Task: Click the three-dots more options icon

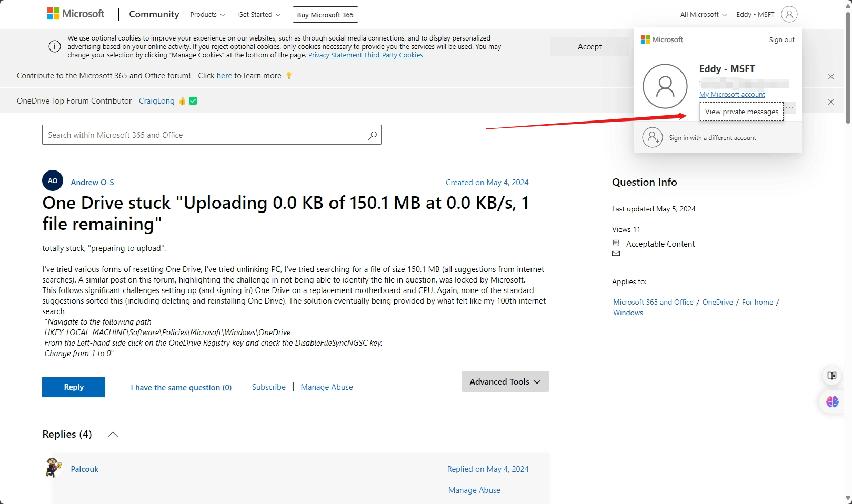Action: 789,108
